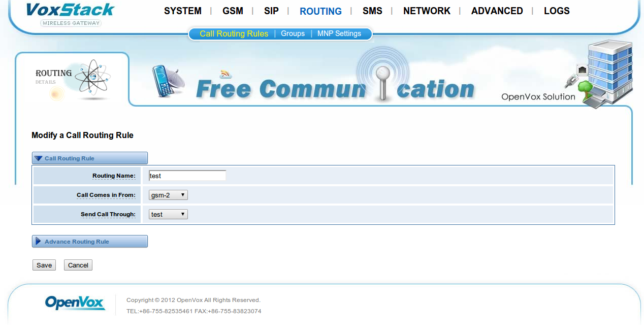Open the GSM menu

(x=233, y=11)
